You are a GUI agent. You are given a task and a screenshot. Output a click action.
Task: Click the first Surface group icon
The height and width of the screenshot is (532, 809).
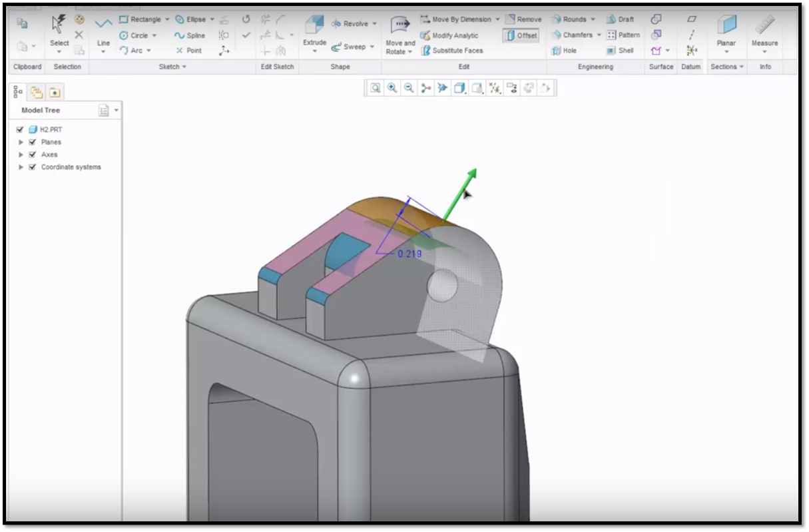pos(657,19)
